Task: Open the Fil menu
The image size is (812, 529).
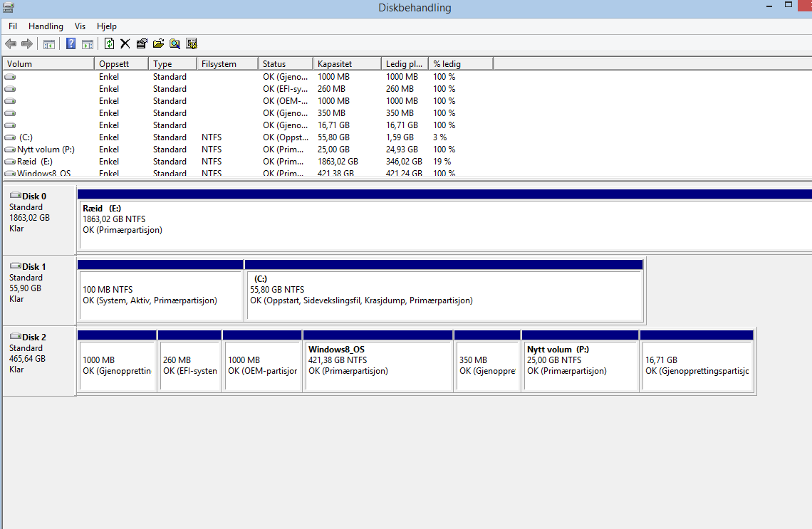Action: [13, 26]
